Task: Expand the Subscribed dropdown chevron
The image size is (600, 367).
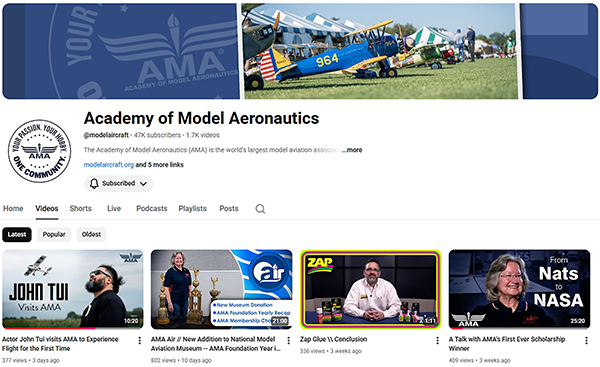Action: [143, 184]
